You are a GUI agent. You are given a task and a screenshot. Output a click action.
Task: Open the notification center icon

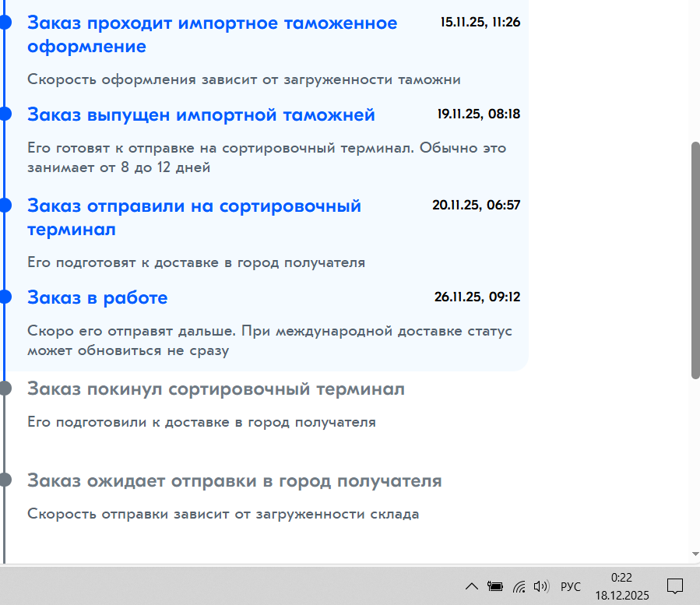(675, 586)
